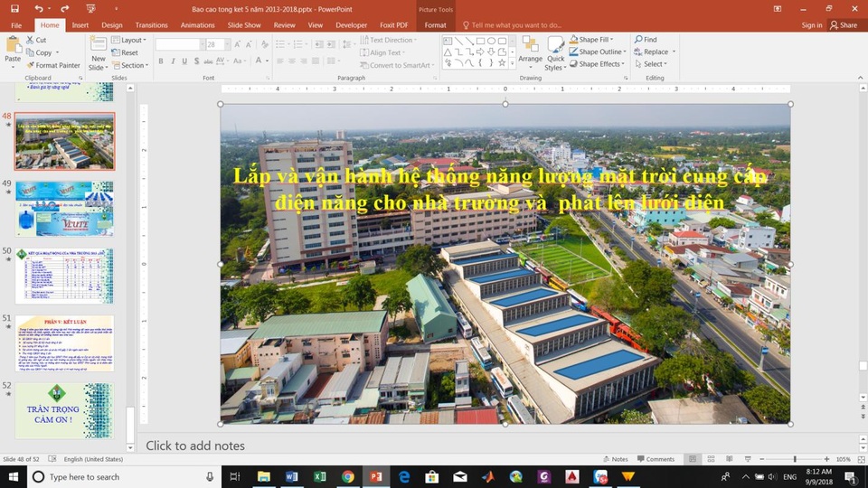Open Excel from the Windows taskbar
868x488 pixels.
click(320, 476)
